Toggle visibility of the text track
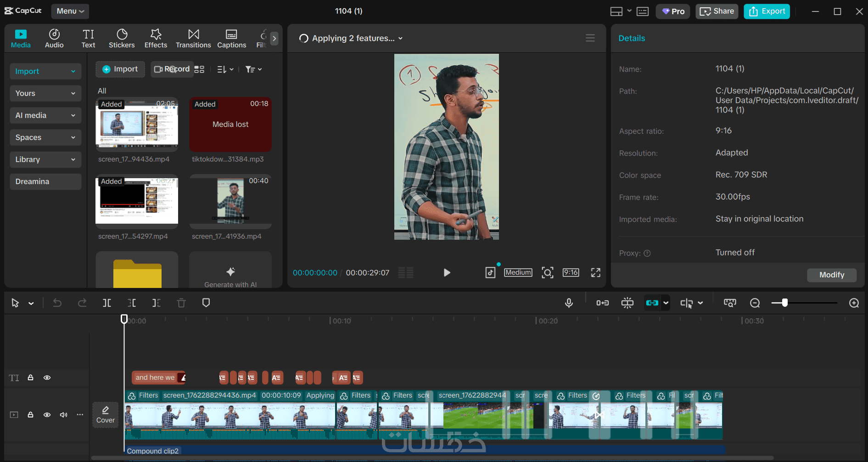The image size is (868, 462). [x=47, y=377]
